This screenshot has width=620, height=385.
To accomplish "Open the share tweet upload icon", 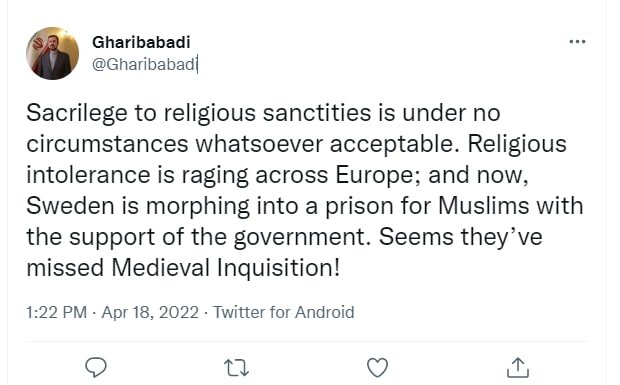I will point(518,367).
